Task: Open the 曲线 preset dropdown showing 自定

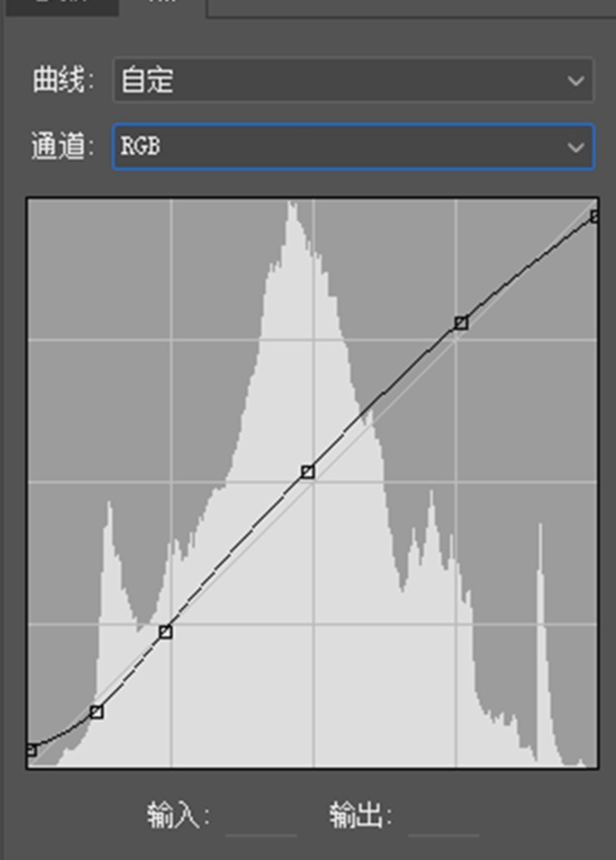Action: (x=353, y=80)
